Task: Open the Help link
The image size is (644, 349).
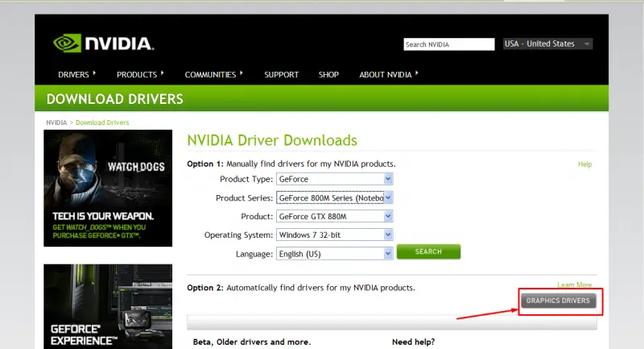Action: pyautogui.click(x=585, y=164)
